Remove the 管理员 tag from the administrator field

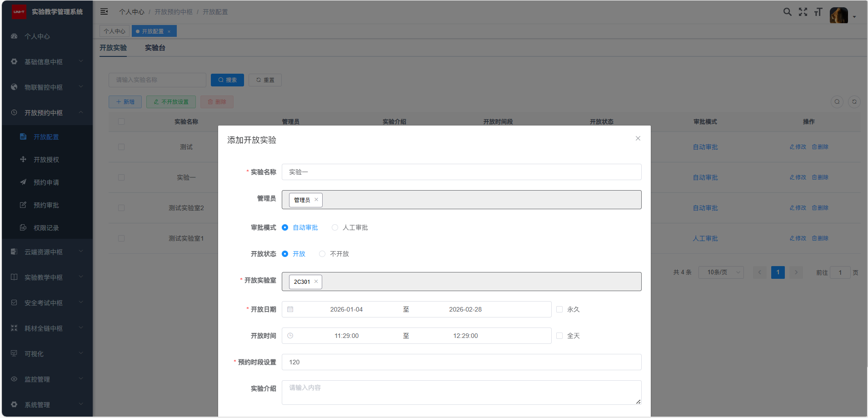click(316, 200)
